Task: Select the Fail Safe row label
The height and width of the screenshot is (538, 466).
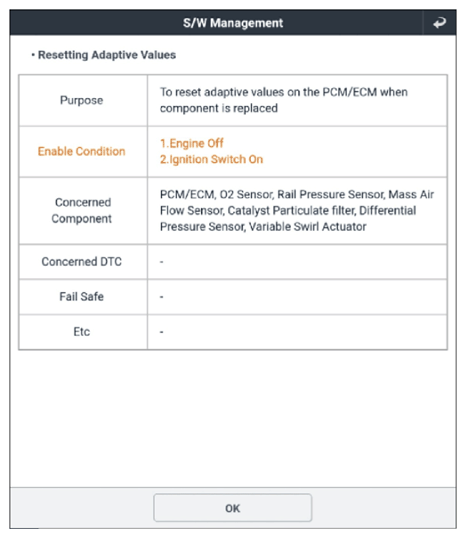Action: (x=82, y=297)
